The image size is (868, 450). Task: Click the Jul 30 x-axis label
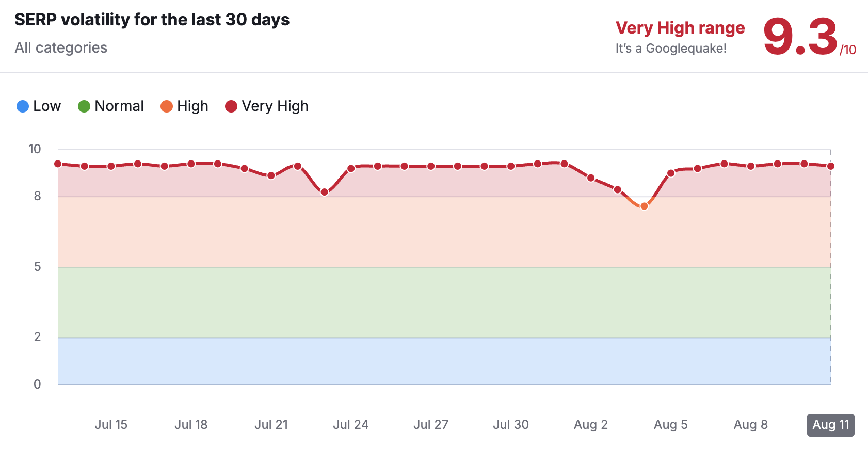511,425
